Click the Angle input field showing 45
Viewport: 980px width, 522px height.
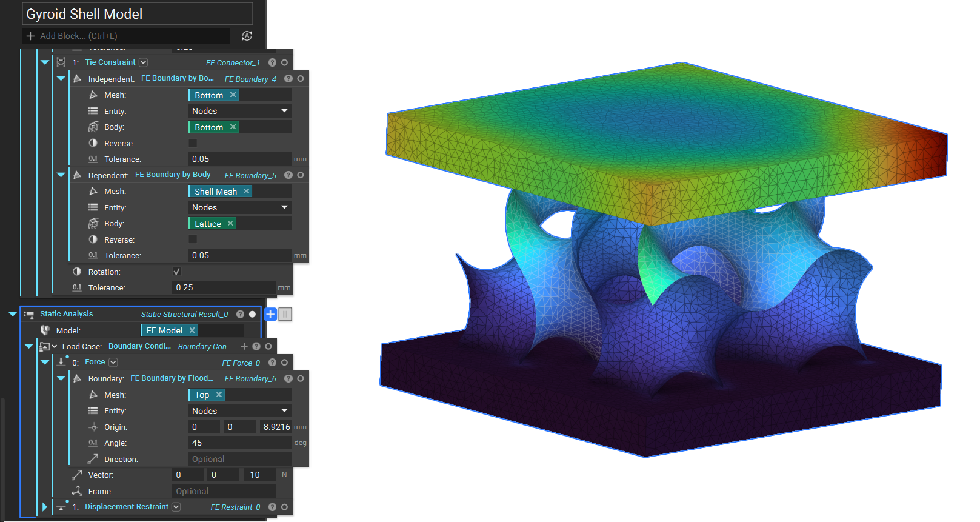(239, 443)
